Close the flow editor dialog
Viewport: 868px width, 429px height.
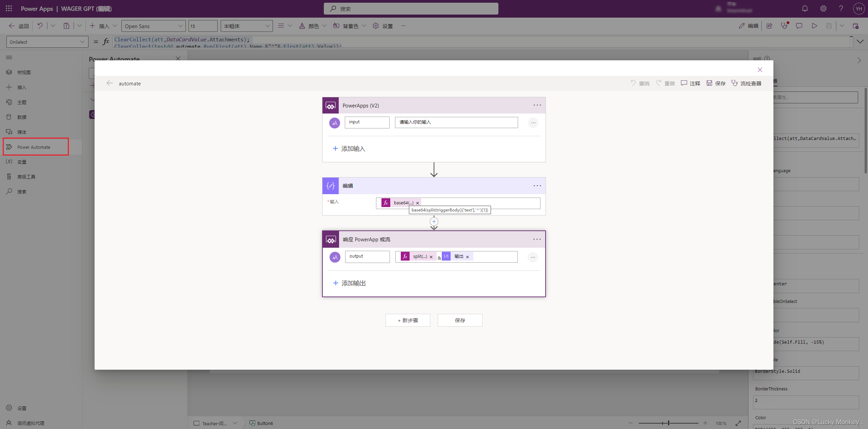pos(760,70)
